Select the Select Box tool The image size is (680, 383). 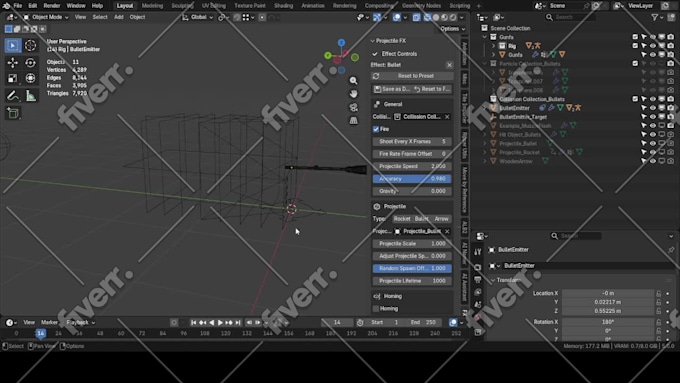tap(13, 45)
